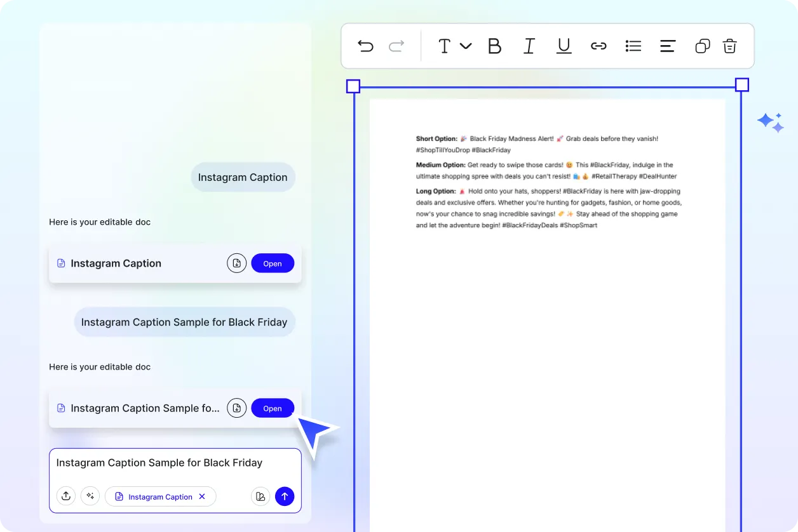Toggle bold formatting

pyautogui.click(x=494, y=46)
